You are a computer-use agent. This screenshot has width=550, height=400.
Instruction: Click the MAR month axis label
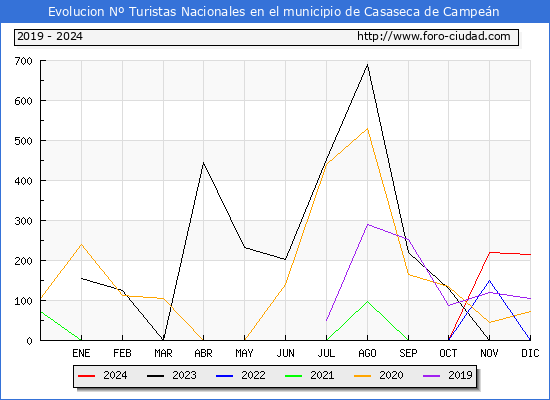(x=163, y=353)
